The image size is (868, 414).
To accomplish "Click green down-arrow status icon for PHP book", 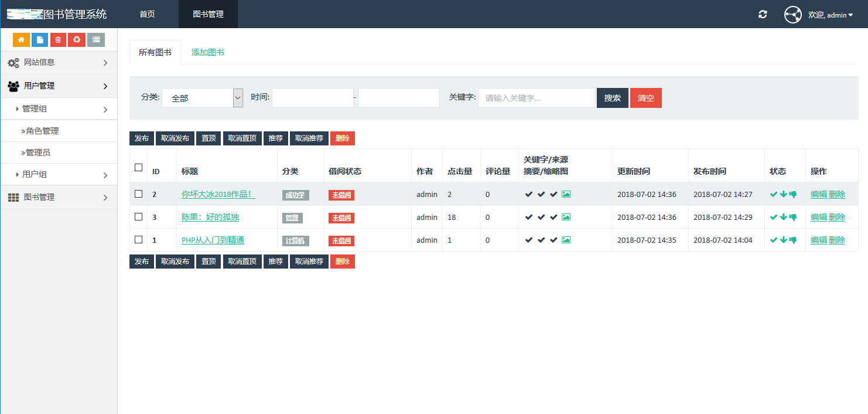I will (x=783, y=240).
